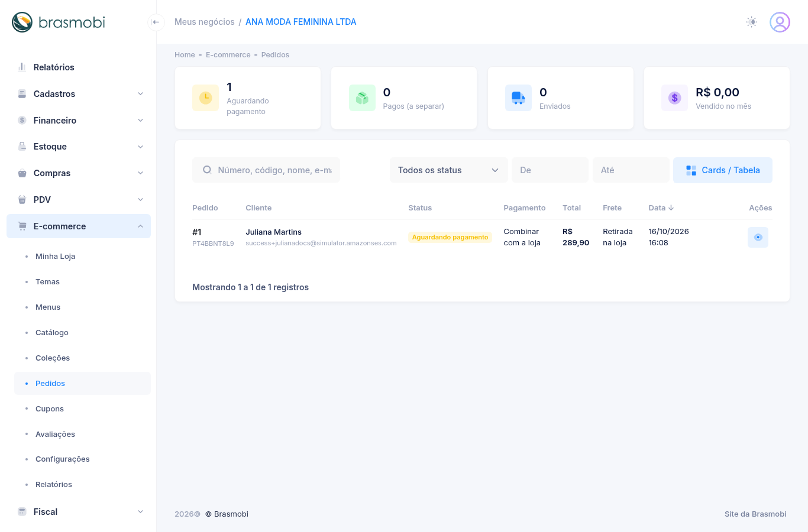Collapse the sidebar with the arrow button
Viewport: 808px width, 532px height.
coord(156,22)
